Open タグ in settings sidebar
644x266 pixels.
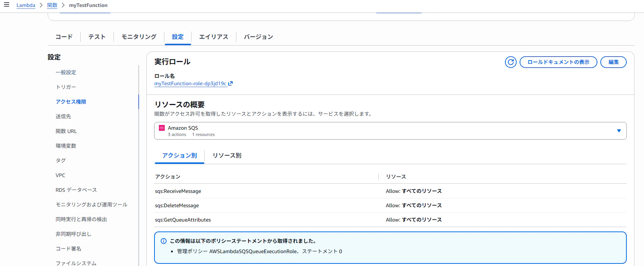[x=61, y=161]
